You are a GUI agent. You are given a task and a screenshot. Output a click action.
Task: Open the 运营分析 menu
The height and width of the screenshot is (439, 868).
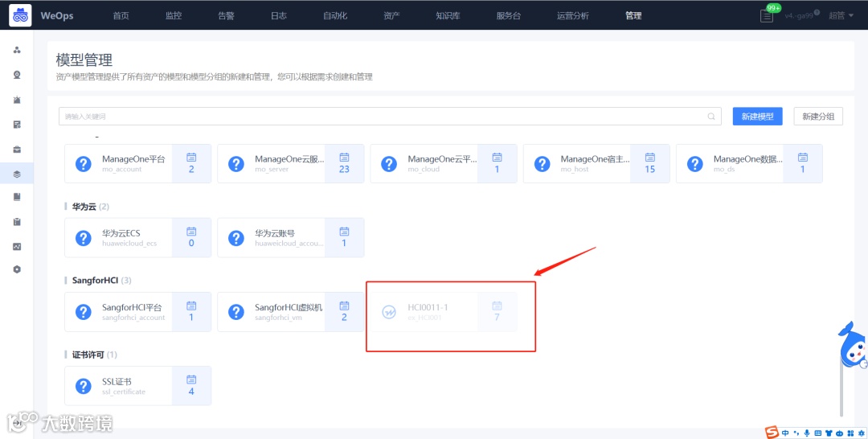point(572,15)
